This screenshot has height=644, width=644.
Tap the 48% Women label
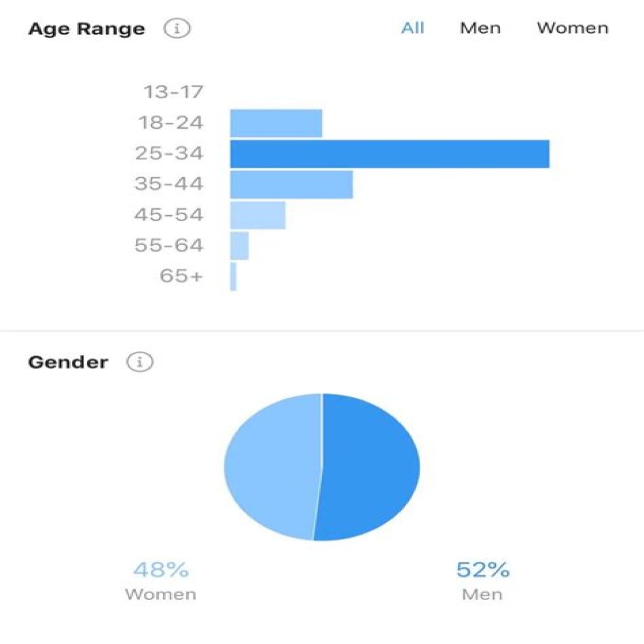click(x=160, y=581)
